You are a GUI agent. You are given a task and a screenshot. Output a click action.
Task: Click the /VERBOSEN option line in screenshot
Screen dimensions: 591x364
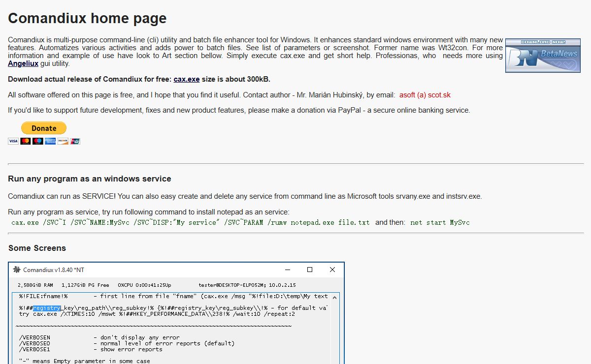99,337
